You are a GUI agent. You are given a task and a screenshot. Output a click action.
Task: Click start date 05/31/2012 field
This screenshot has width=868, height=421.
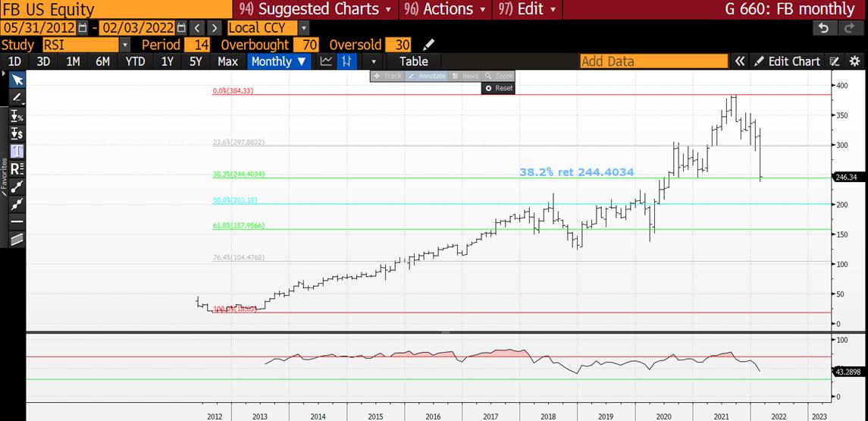(39, 28)
